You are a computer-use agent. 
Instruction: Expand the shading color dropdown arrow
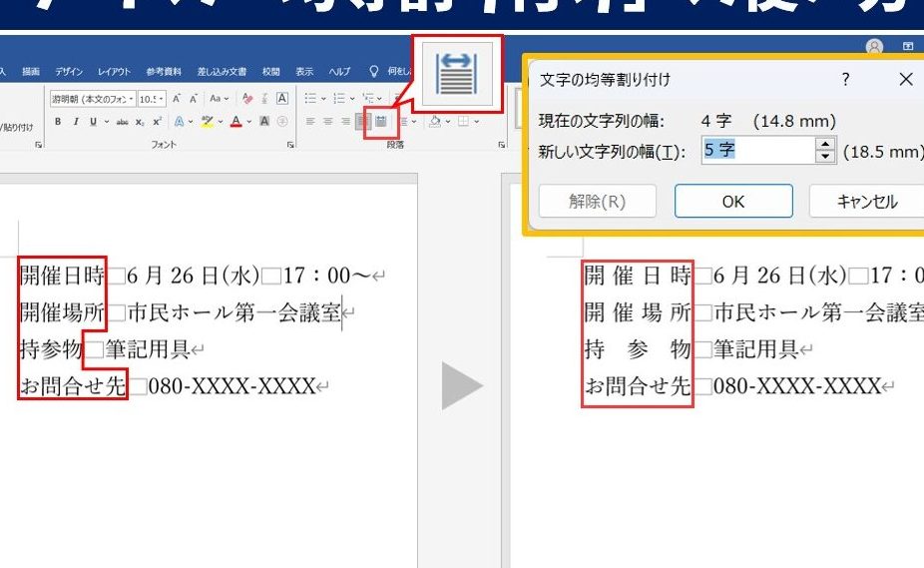point(448,122)
